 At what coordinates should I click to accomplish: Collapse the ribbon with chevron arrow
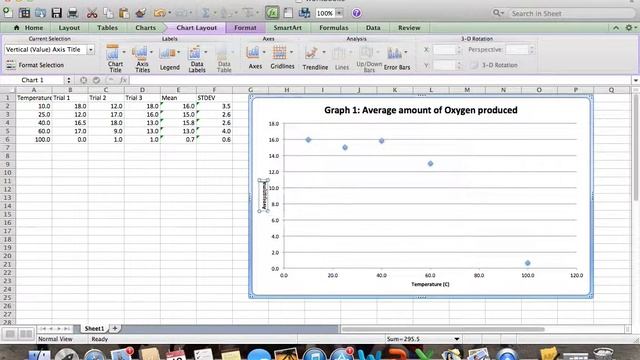616,27
